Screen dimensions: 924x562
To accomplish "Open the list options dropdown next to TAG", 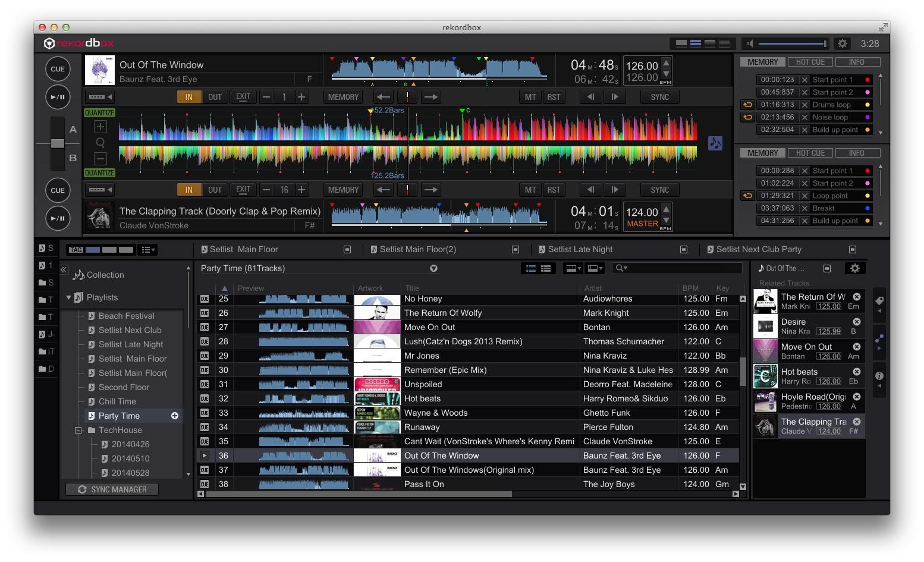I will point(147,250).
